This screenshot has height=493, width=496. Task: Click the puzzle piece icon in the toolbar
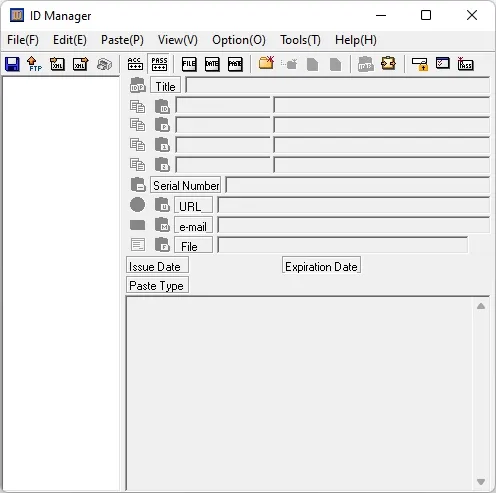(388, 63)
